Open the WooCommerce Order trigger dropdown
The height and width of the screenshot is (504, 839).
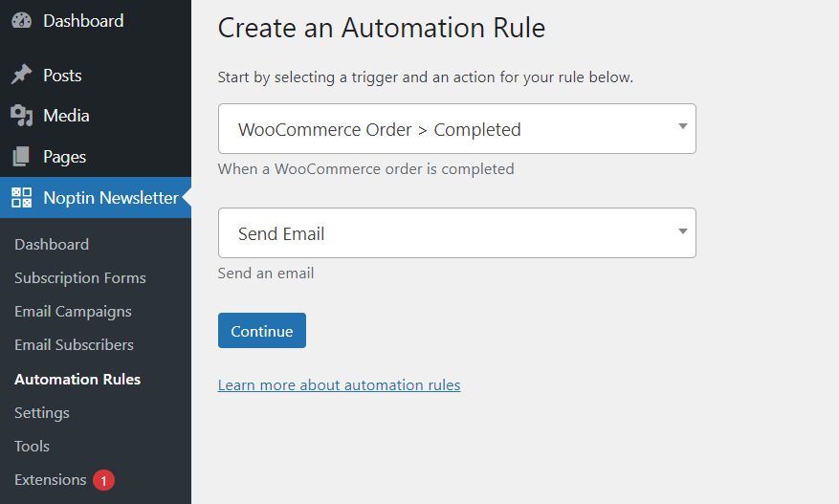click(457, 129)
